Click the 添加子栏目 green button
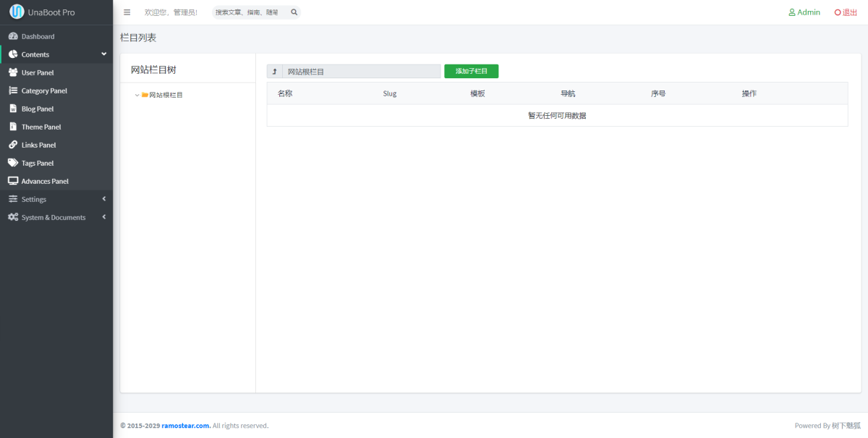 pos(471,72)
